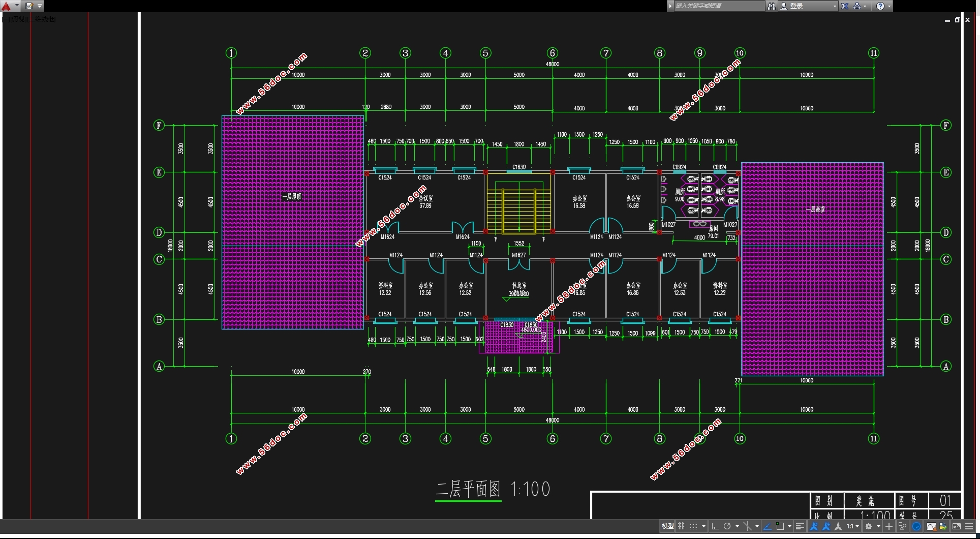Click the drawing title 二层平面图
The height and width of the screenshot is (539, 980).
point(468,489)
